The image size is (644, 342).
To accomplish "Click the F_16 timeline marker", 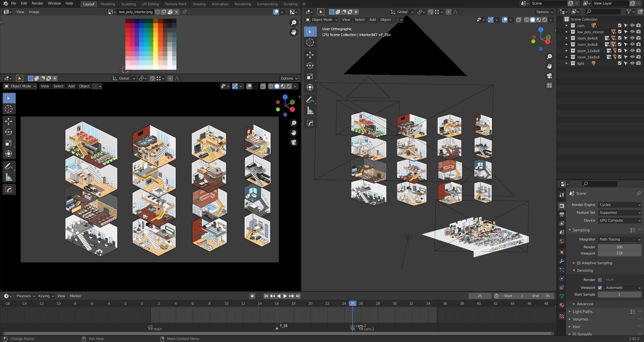I will 277,328.
